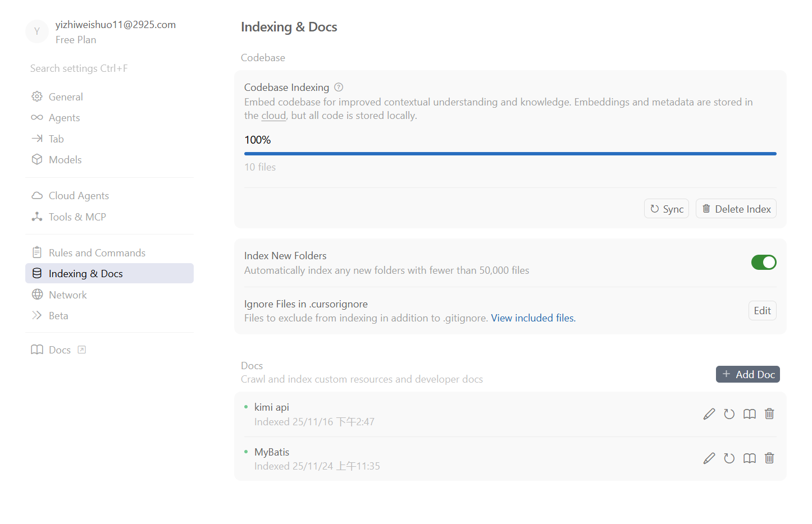Image resolution: width=812 pixels, height=524 pixels.
Task: Open the General settings section
Action: [66, 97]
